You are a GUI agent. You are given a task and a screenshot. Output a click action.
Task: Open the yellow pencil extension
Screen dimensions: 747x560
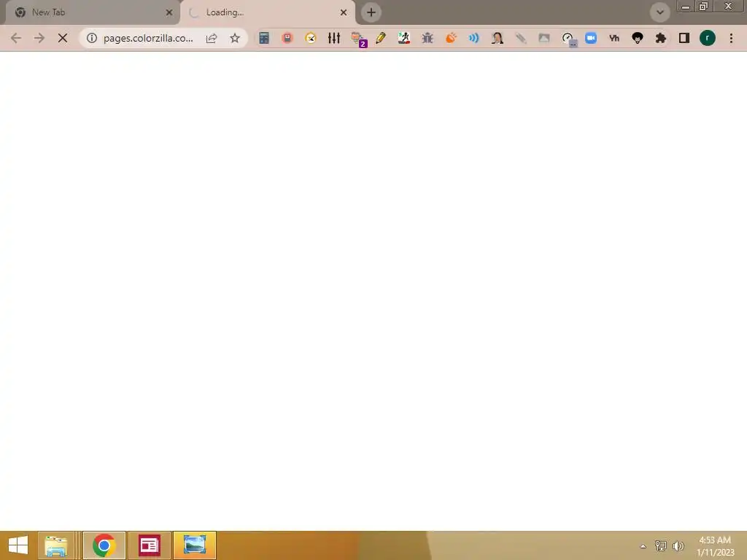381,38
